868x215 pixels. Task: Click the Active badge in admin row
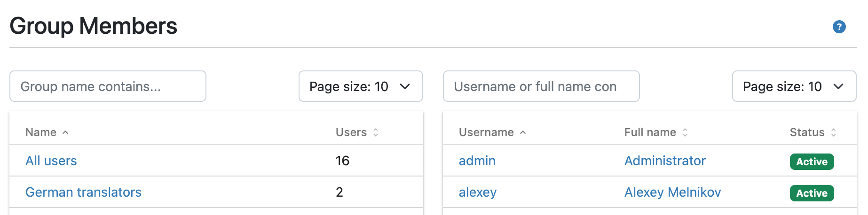[812, 161]
